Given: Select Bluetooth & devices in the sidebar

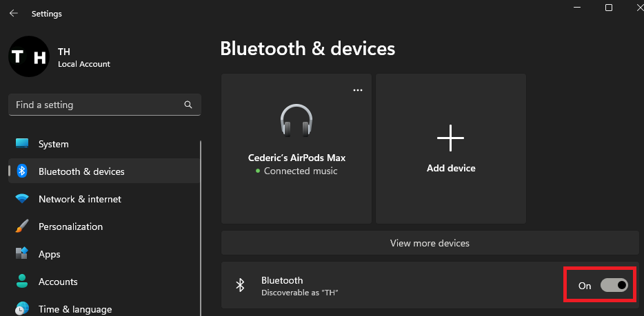Looking at the screenshot, I should [81, 171].
